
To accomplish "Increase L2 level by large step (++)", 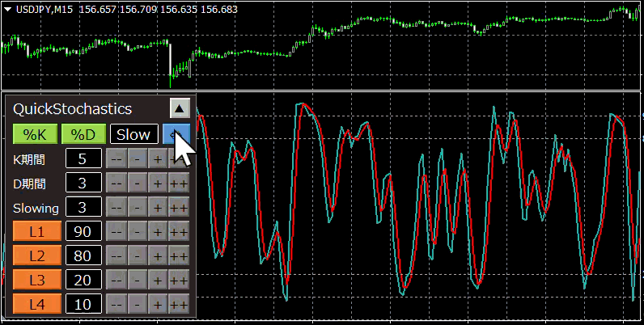I will (179, 255).
